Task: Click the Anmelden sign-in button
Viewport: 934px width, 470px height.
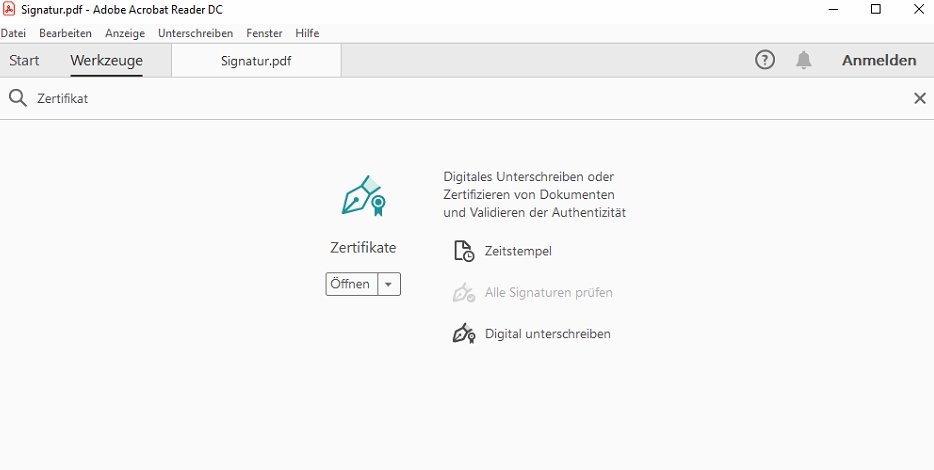Action: click(x=879, y=60)
